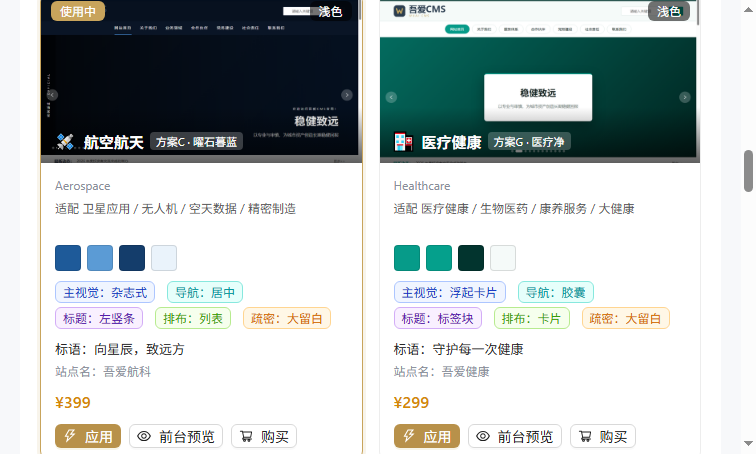Click the 主视觉：杂志式 tag

pos(105,292)
